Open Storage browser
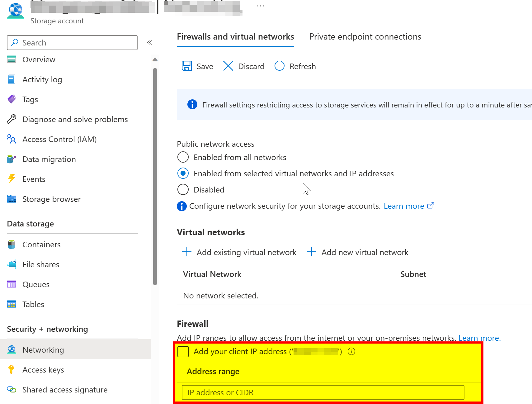 (51, 199)
